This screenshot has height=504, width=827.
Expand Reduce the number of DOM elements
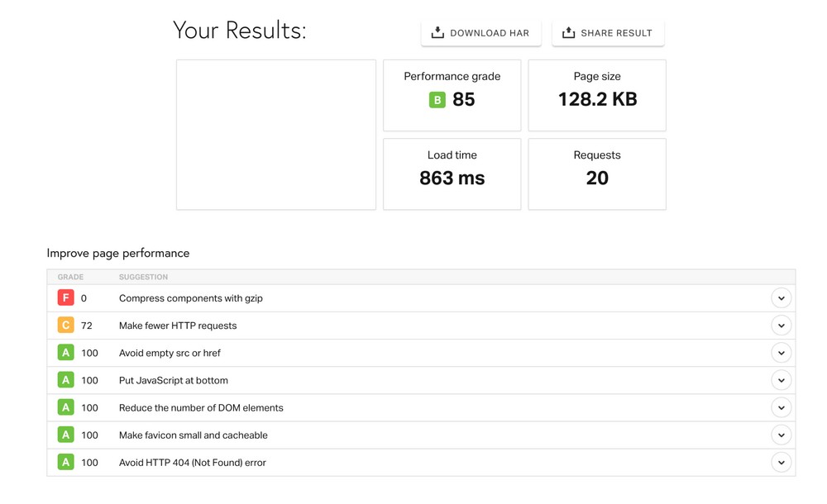pos(781,407)
